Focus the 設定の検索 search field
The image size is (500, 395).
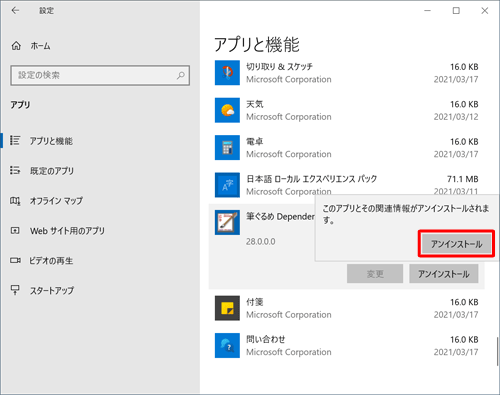coord(100,75)
